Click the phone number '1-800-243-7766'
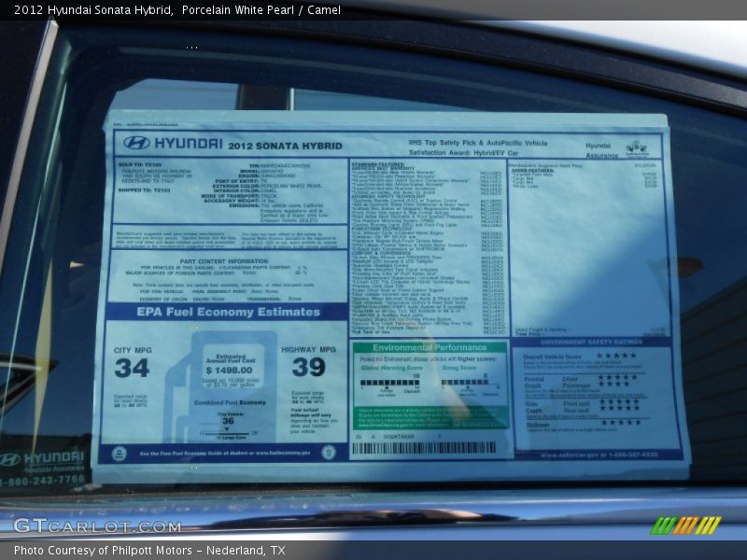Image resolution: width=747 pixels, height=560 pixels. pyautogui.click(x=43, y=481)
